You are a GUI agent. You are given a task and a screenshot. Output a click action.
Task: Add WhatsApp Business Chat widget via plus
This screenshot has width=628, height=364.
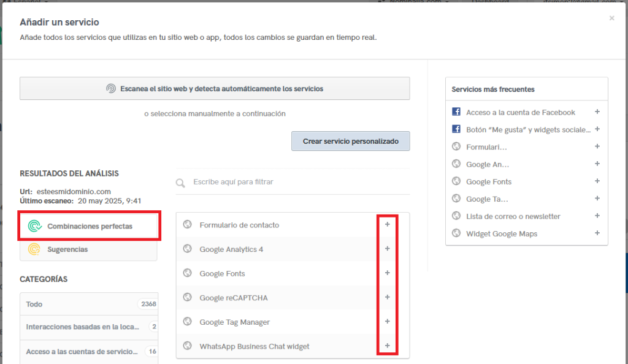[388, 346]
